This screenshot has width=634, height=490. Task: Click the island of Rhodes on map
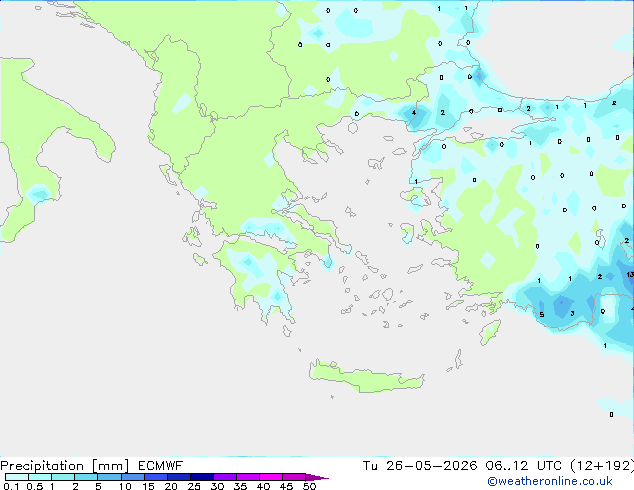point(490,332)
